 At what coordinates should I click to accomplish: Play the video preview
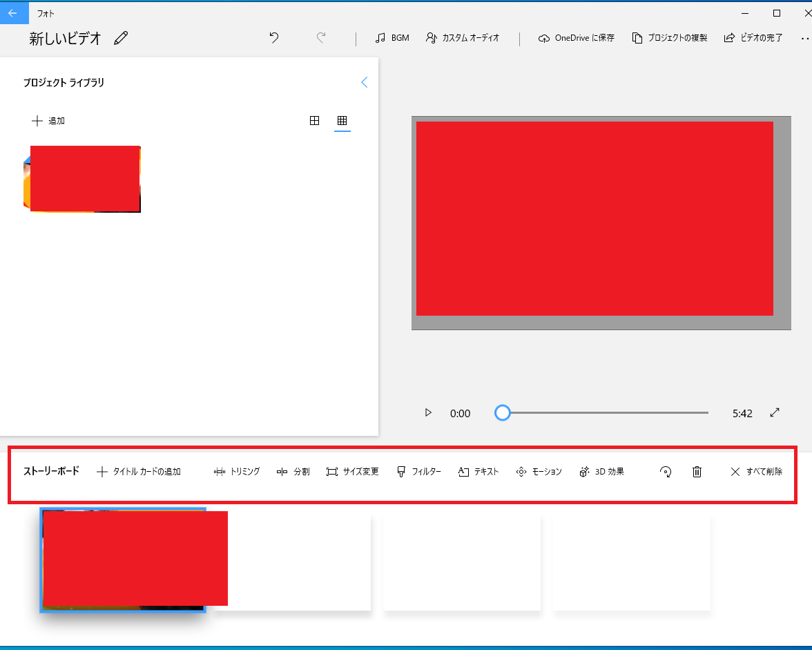pos(428,413)
